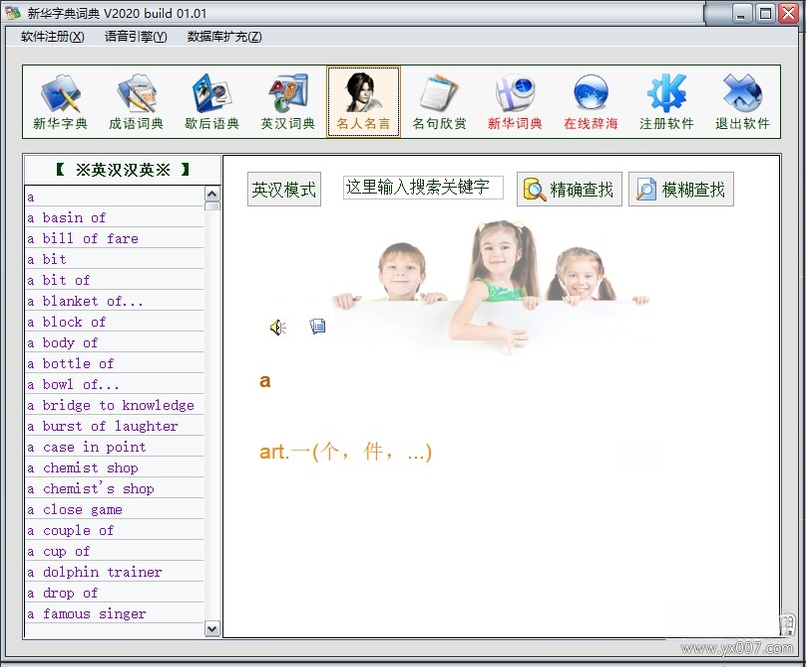The width and height of the screenshot is (806, 667).
Task: Launch the 在线辞海 online dictionary
Action: [x=591, y=102]
